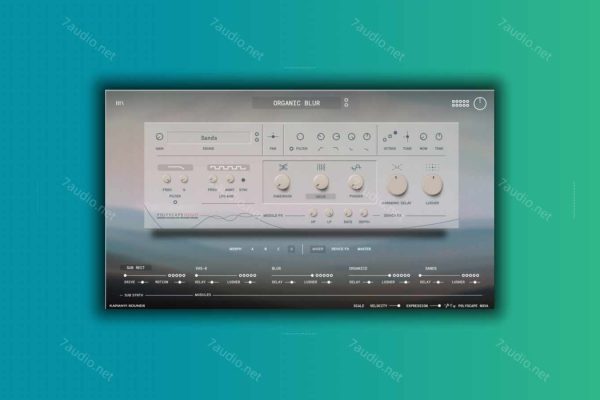Switch to the MASTER tab
Image resolution: width=600 pixels, height=400 pixels.
coord(364,249)
